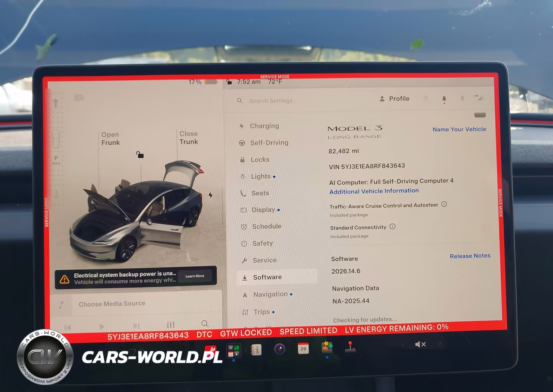Tap the DTC indicator in service bar

point(204,334)
